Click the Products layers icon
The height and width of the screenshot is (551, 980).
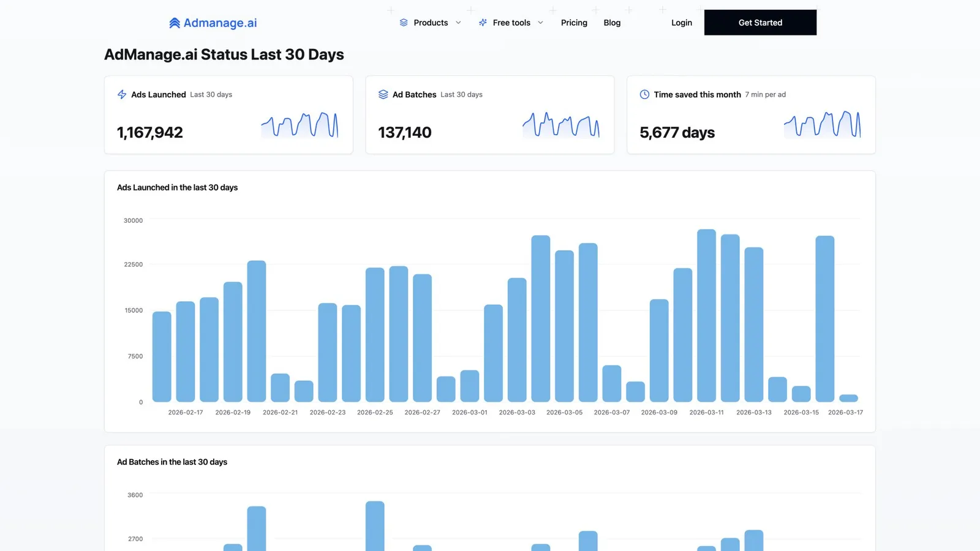click(404, 23)
